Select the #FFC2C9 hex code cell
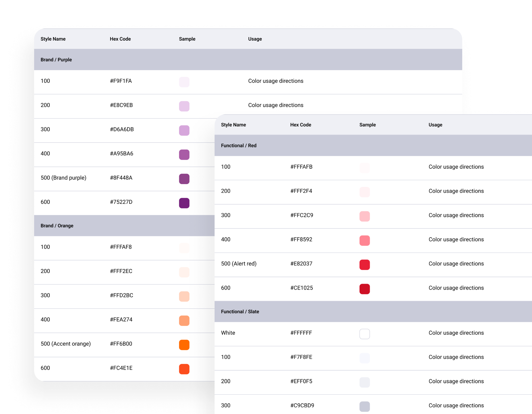532x414 pixels. coord(302,215)
